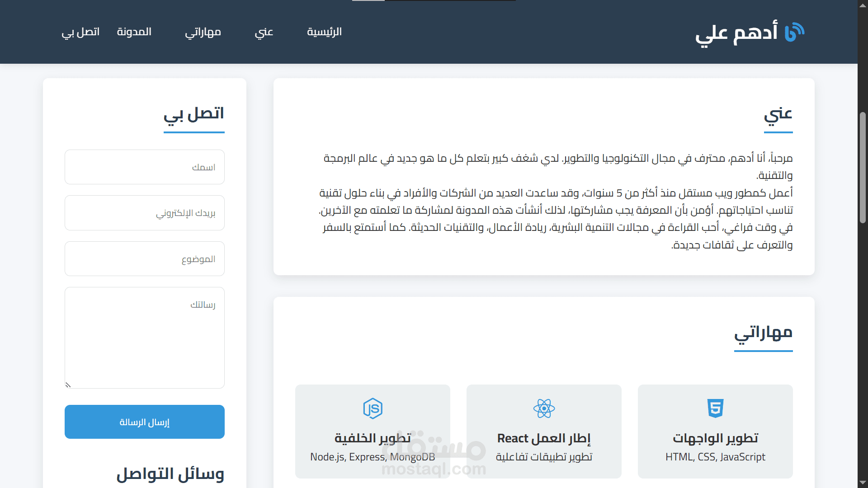Click the scrollbar up arrow
868x488 pixels.
click(863, 5)
